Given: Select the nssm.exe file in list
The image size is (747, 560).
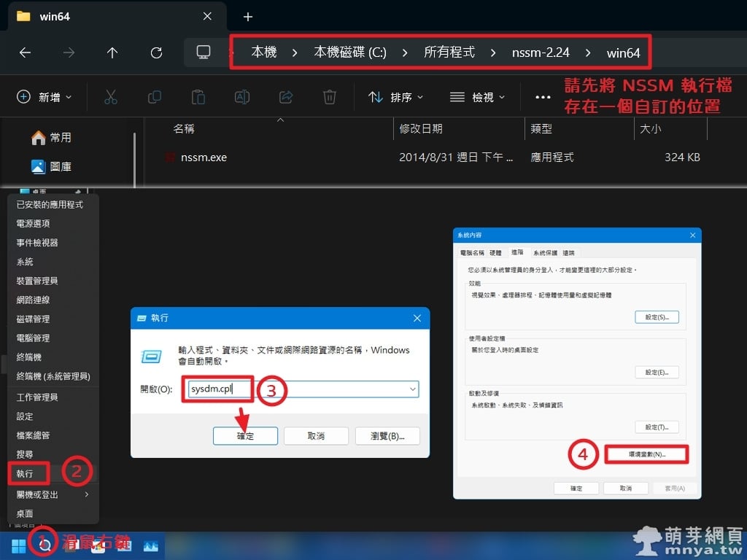Looking at the screenshot, I should tap(204, 157).
